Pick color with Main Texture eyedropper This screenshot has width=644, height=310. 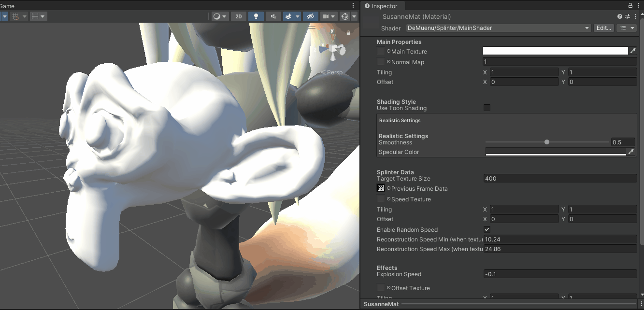click(632, 51)
